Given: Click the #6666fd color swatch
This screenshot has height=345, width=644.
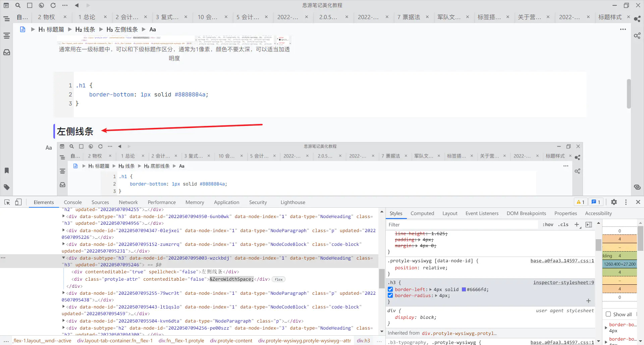Looking at the screenshot, I should (x=464, y=289).
